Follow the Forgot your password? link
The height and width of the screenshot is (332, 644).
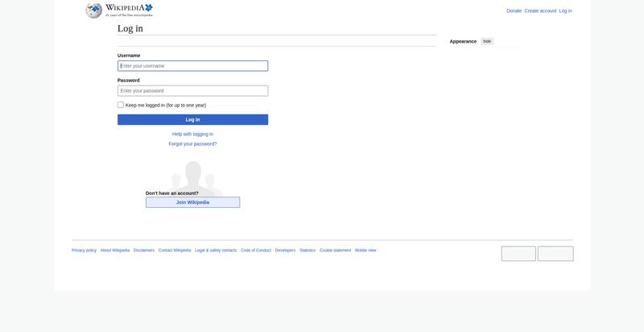coord(192,143)
